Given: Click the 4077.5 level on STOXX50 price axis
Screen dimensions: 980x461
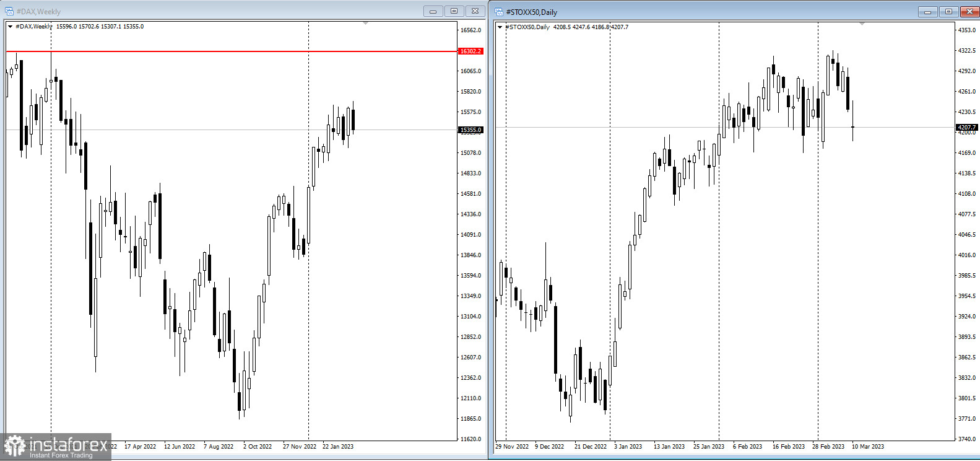Looking at the screenshot, I should pos(967,214).
